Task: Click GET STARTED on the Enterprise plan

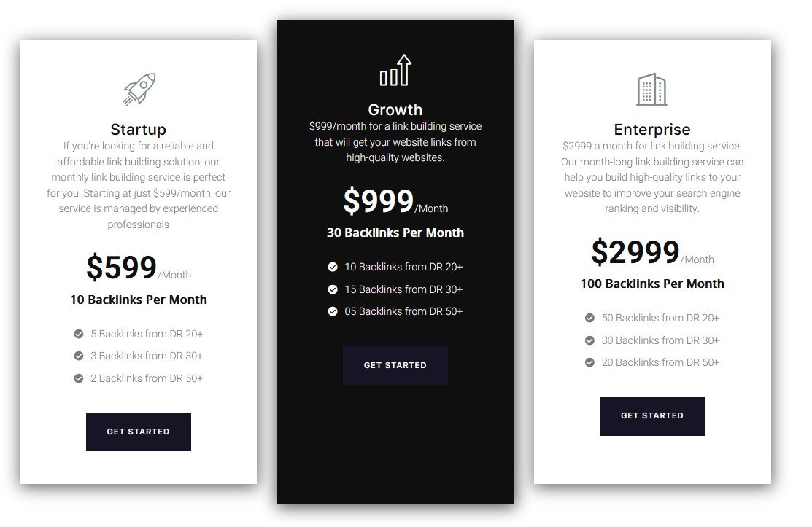Action: pyautogui.click(x=652, y=415)
